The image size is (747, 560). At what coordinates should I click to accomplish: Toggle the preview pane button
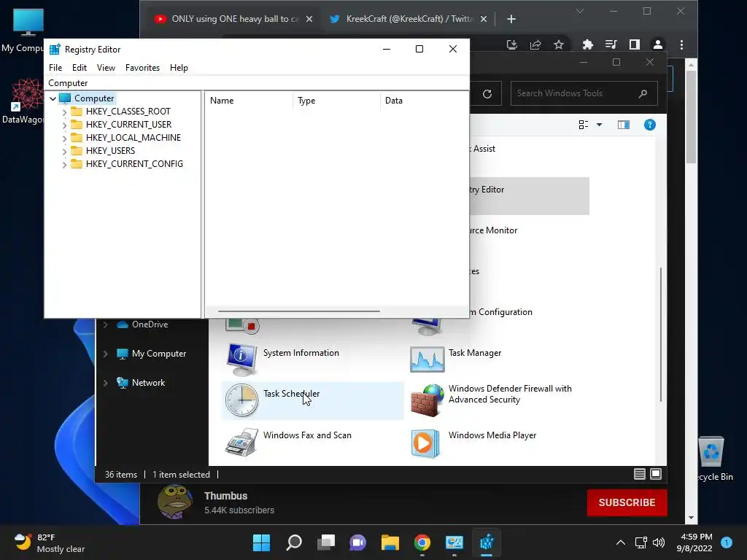tap(624, 125)
